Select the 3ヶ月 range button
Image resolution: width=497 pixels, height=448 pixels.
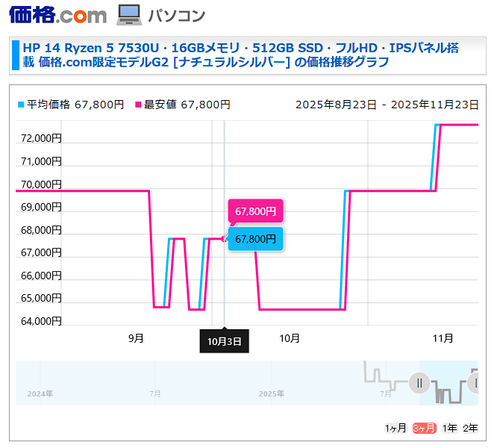click(424, 428)
